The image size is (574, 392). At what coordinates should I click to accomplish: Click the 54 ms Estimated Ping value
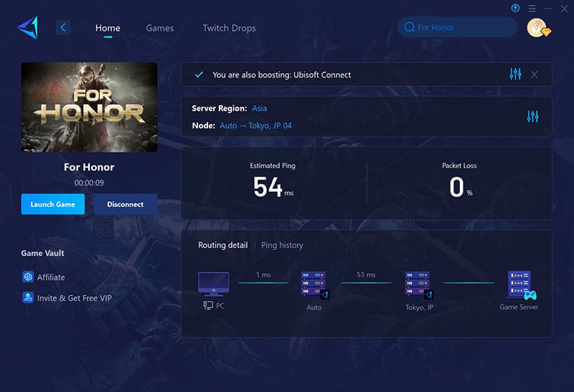coord(273,188)
